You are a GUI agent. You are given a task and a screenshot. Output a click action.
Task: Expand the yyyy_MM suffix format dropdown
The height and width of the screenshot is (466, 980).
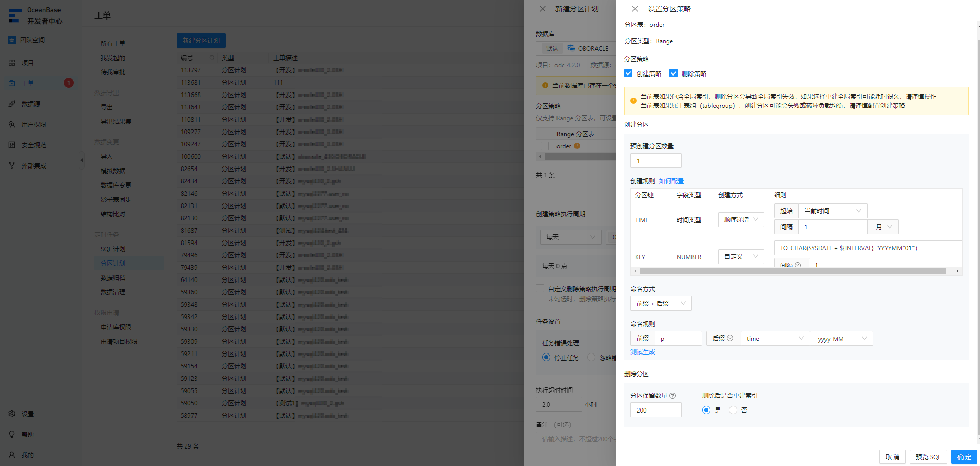pyautogui.click(x=841, y=339)
